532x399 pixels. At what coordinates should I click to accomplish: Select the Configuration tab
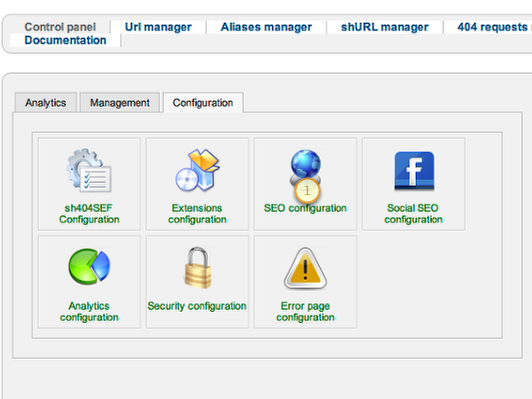click(x=203, y=102)
